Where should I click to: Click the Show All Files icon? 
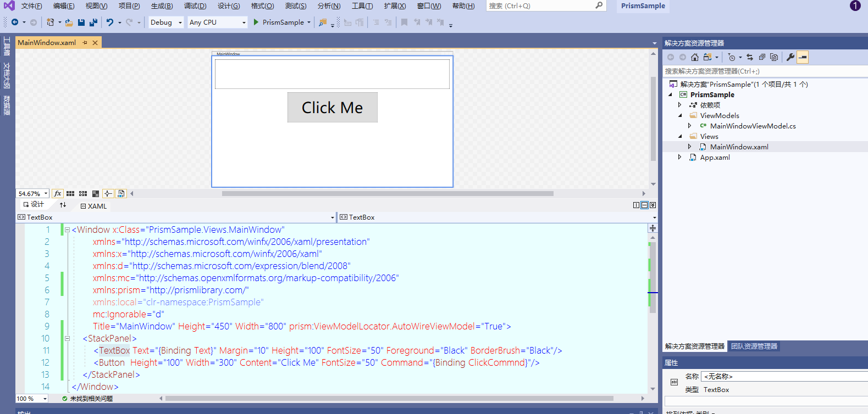(774, 57)
